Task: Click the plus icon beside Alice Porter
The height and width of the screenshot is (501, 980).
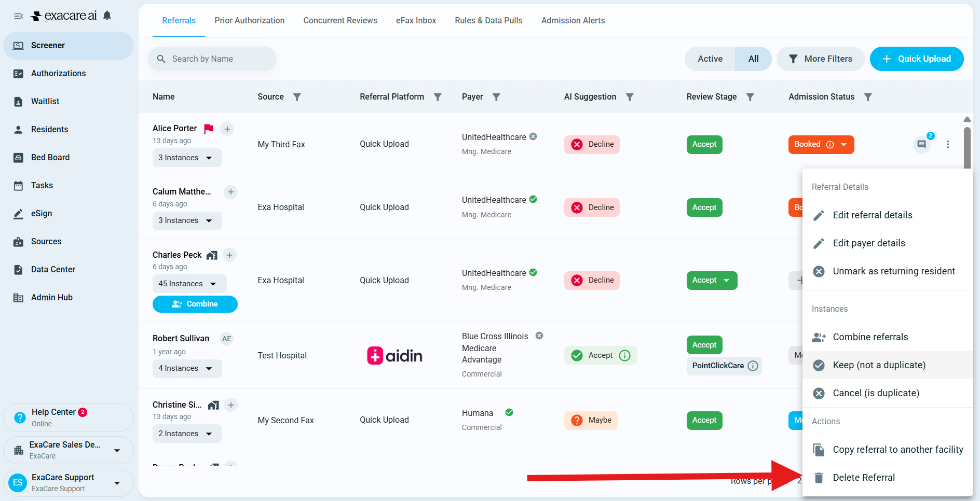Action: coord(227,129)
